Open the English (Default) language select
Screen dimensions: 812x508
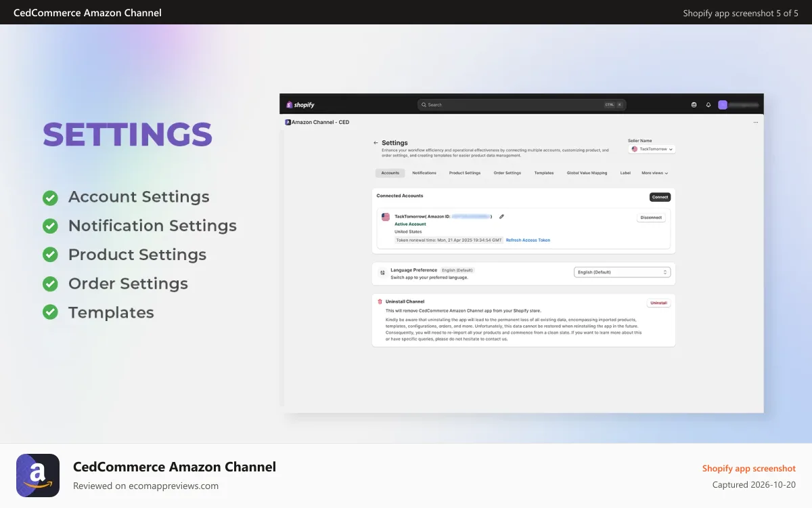point(623,272)
